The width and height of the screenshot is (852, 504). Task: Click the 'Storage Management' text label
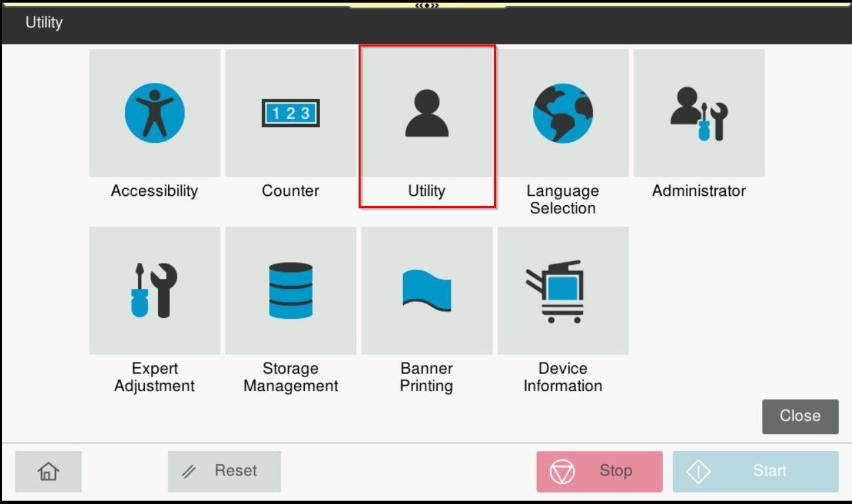click(x=290, y=377)
